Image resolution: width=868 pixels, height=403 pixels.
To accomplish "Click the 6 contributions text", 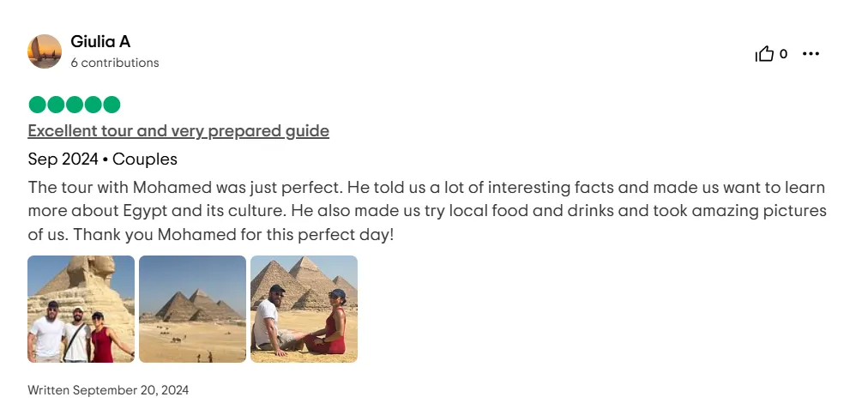I will (x=115, y=63).
